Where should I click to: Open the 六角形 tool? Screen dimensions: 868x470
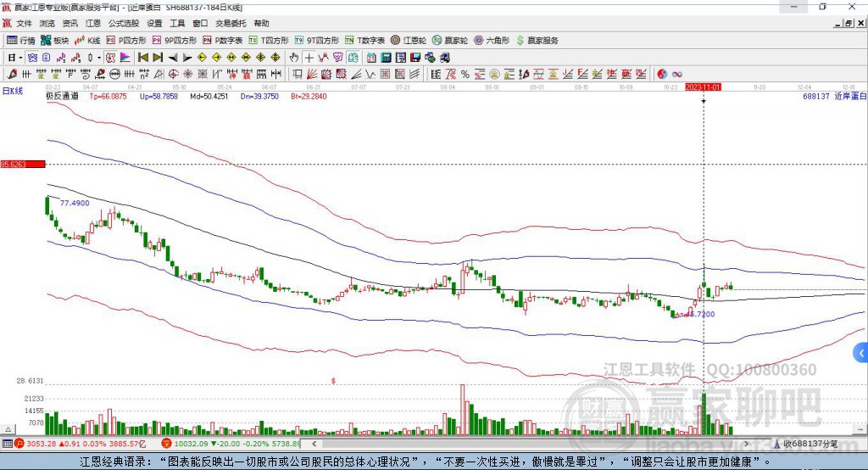pos(492,41)
